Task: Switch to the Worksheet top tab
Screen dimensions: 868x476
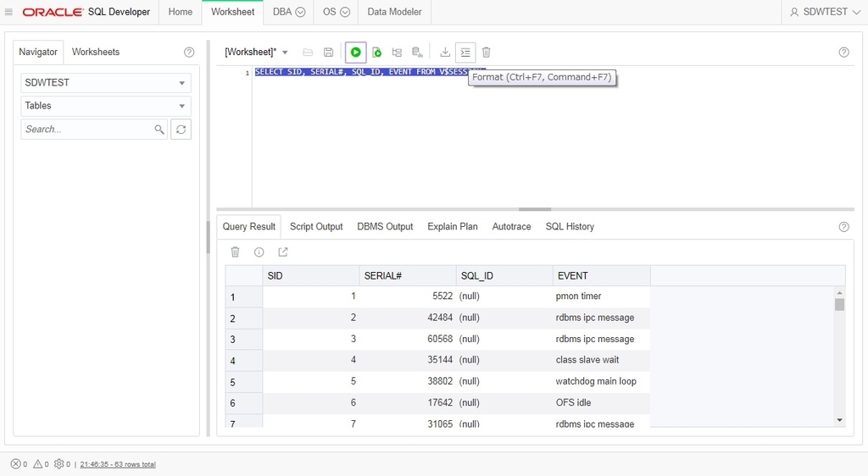Action: (232, 12)
